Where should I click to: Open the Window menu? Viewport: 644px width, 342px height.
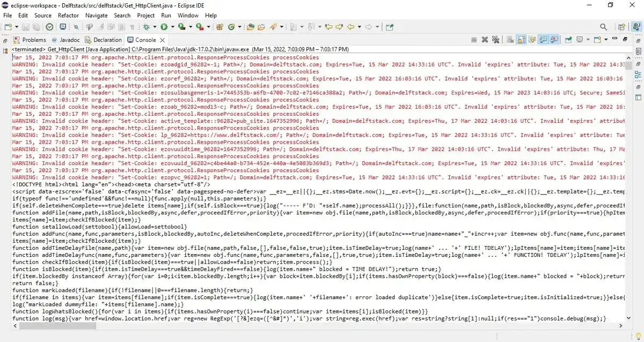188,16
